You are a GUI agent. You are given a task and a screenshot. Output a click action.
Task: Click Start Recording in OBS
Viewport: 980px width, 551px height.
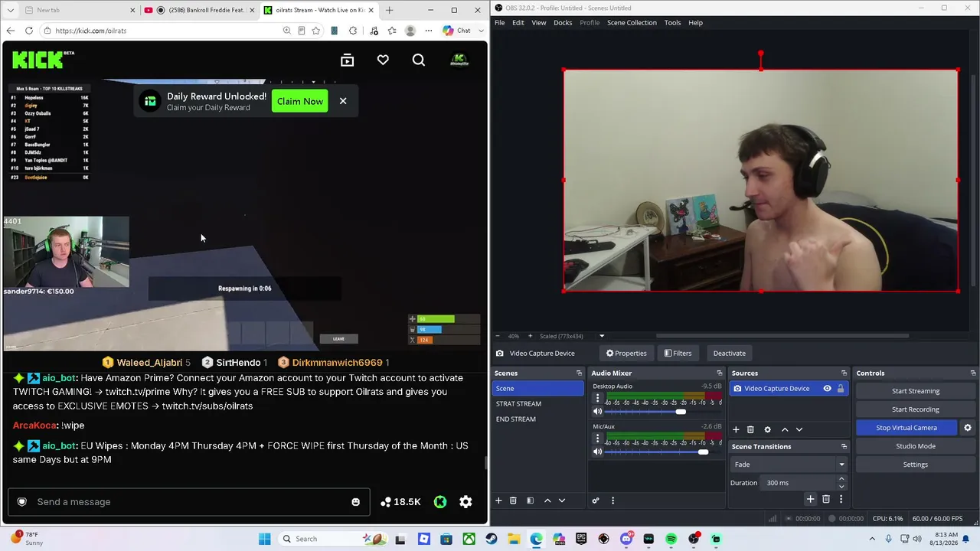point(916,409)
